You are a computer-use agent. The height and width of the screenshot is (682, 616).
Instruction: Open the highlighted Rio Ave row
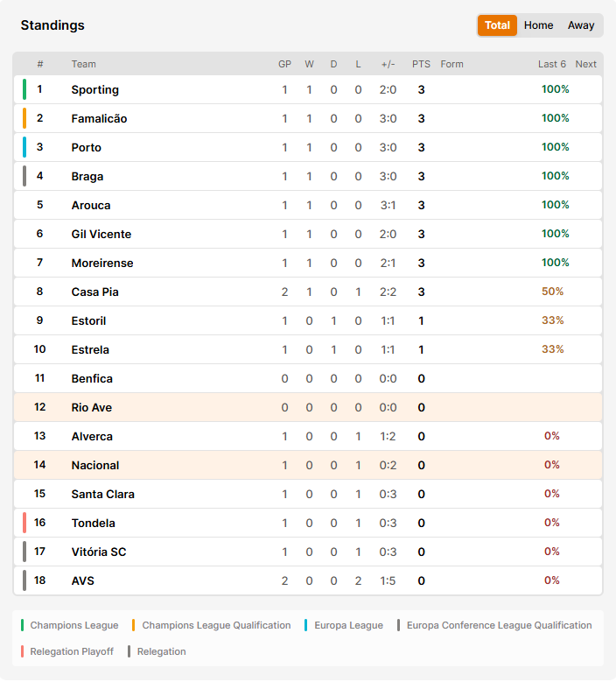point(308,408)
